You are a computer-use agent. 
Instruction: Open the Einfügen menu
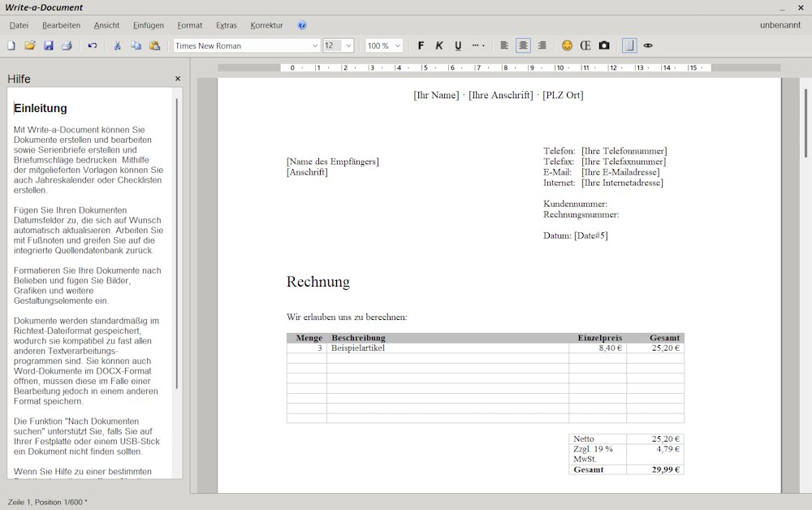click(148, 25)
